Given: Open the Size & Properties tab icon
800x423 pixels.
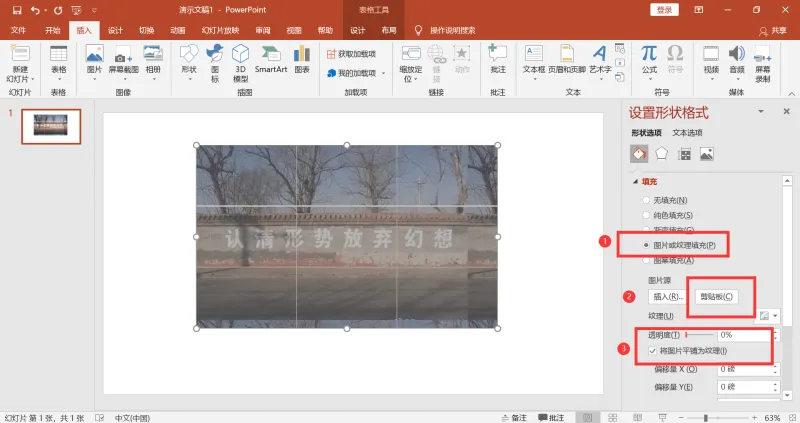Looking at the screenshot, I should (x=684, y=154).
